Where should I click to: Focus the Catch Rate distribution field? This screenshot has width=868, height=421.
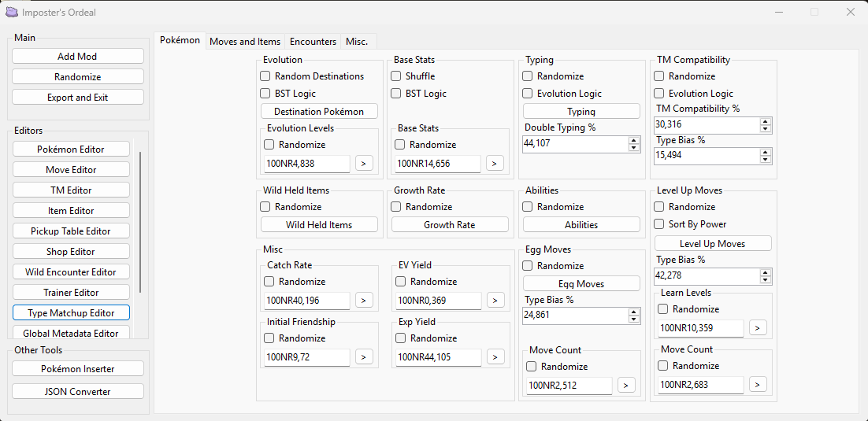click(x=307, y=301)
